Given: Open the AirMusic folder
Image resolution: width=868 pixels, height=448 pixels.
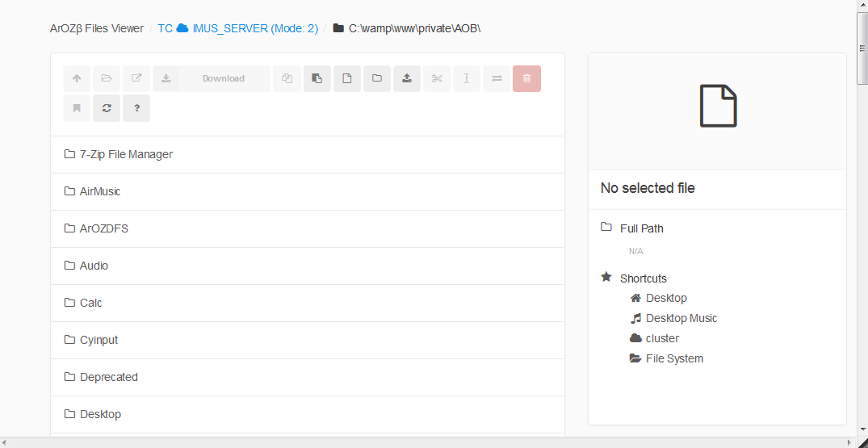Looking at the screenshot, I should pos(100,191).
